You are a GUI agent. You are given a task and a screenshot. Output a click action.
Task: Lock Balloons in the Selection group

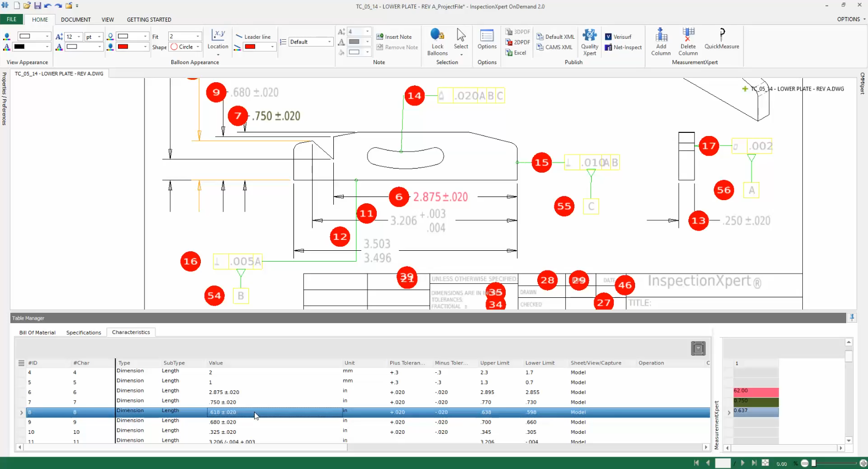click(437, 41)
